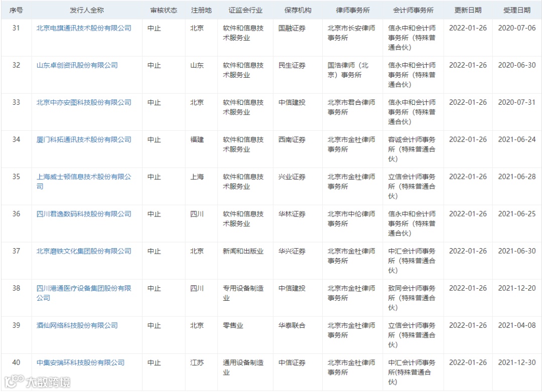Select acceptance date 2021-12-20
This screenshot has width=542, height=392.
tap(517, 288)
